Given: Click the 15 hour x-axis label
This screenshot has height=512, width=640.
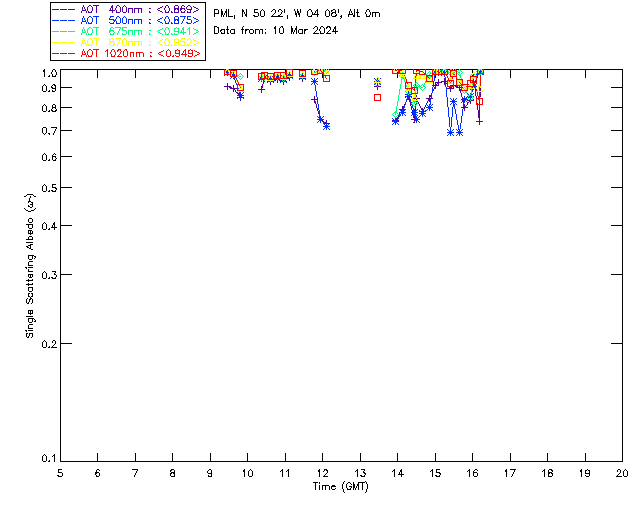Looking at the screenshot, I should point(435,473).
